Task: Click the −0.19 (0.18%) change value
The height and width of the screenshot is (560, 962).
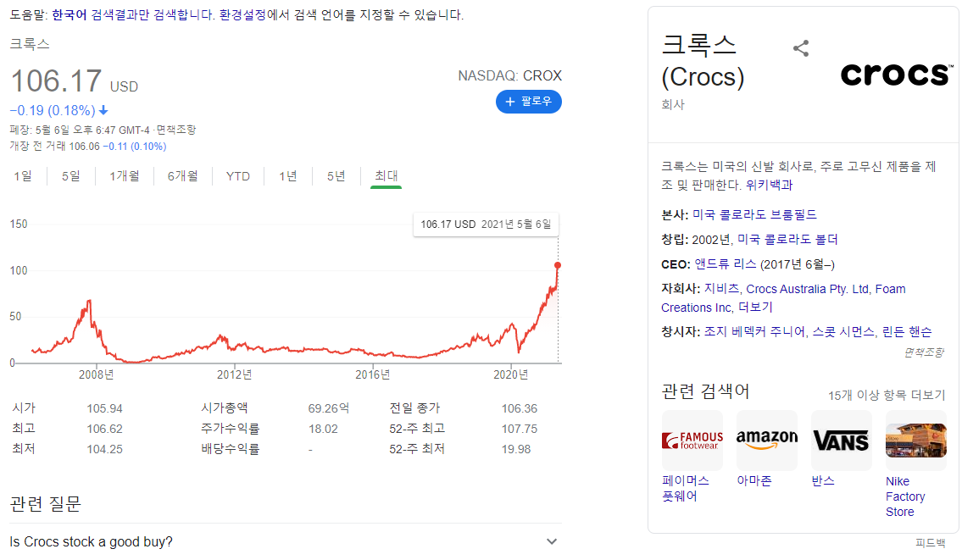Action: point(58,110)
